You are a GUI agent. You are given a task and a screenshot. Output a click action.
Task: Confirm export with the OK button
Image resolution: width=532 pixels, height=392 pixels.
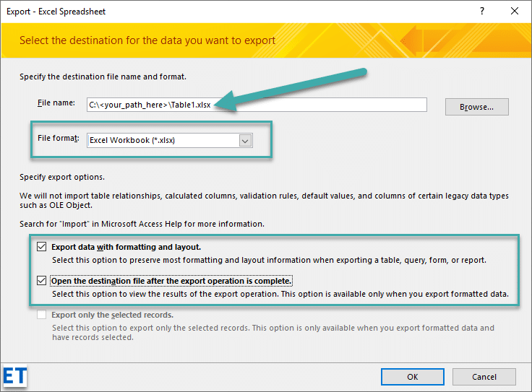tap(413, 377)
